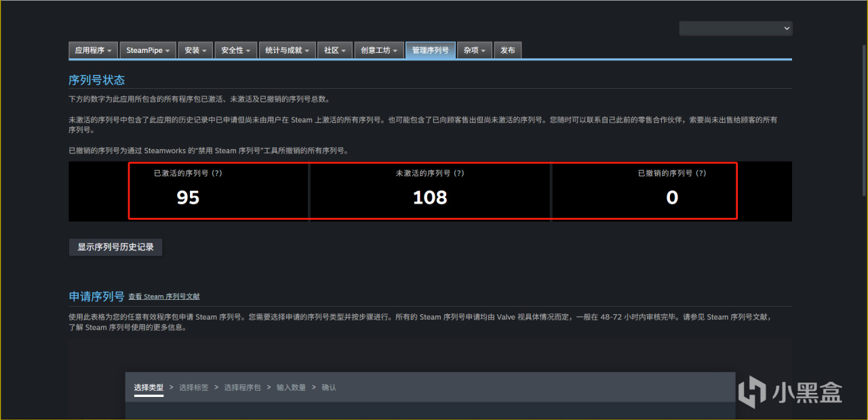Screen dimensions: 868x420
Task: Click 显示序列号历史记录 button
Action: (x=115, y=247)
